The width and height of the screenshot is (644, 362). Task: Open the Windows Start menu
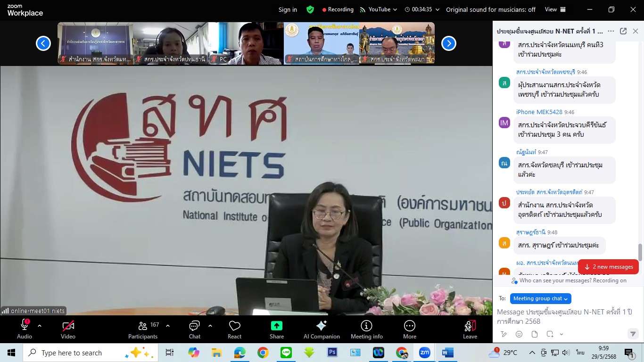click(x=11, y=353)
